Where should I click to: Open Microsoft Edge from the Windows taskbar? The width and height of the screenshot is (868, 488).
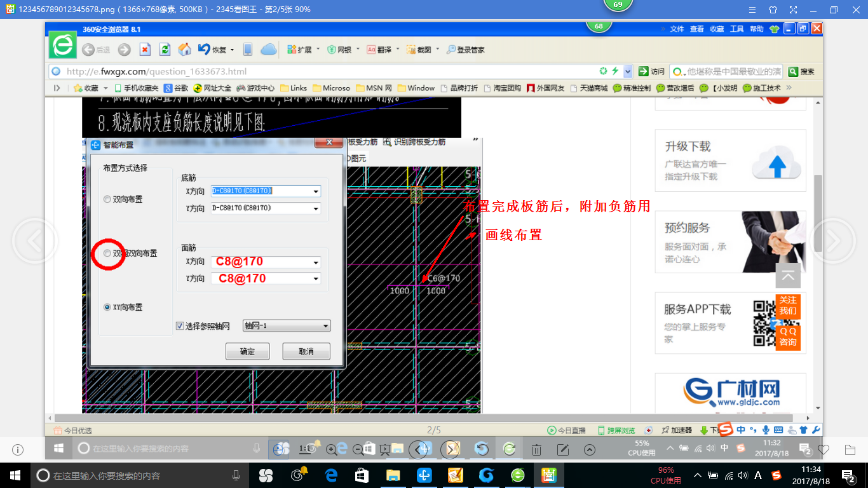(x=330, y=475)
